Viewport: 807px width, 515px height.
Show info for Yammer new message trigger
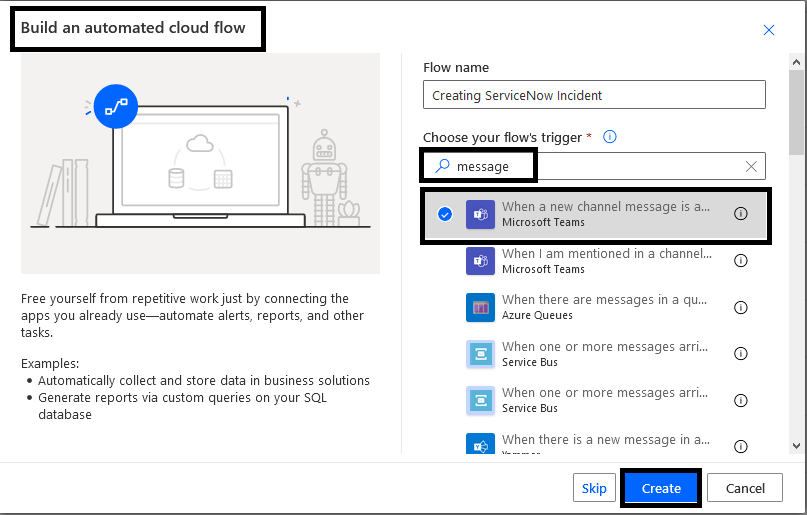741,446
